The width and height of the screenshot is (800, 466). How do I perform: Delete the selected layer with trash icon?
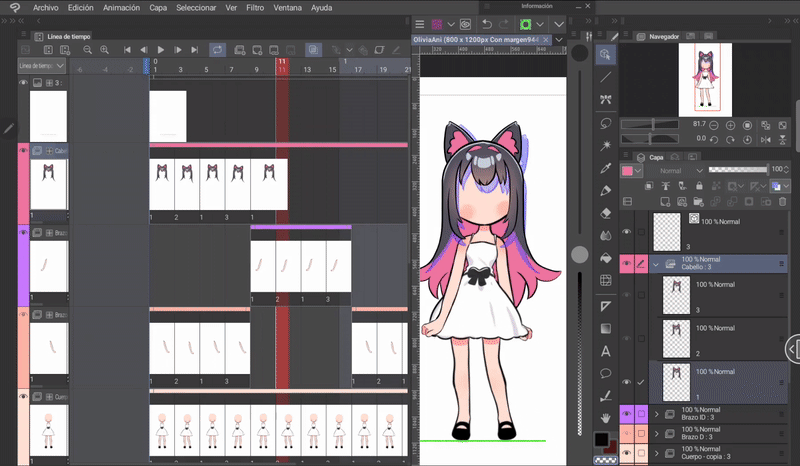tap(782, 202)
